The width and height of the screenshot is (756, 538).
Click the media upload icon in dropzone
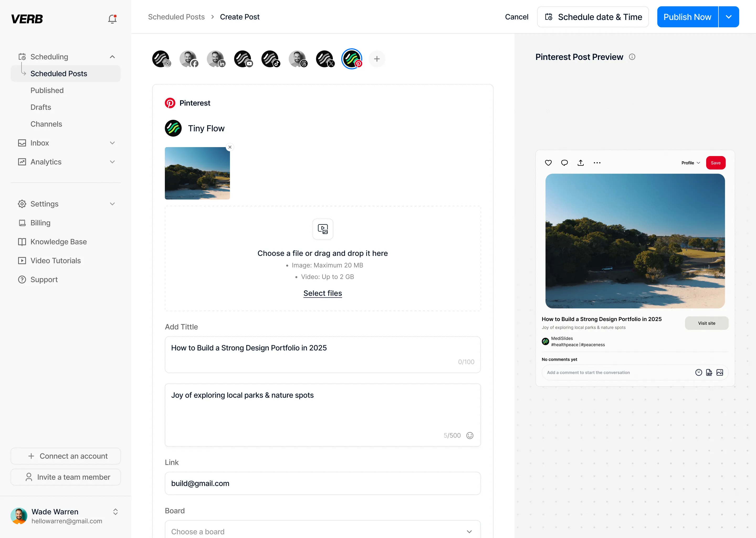pos(323,229)
